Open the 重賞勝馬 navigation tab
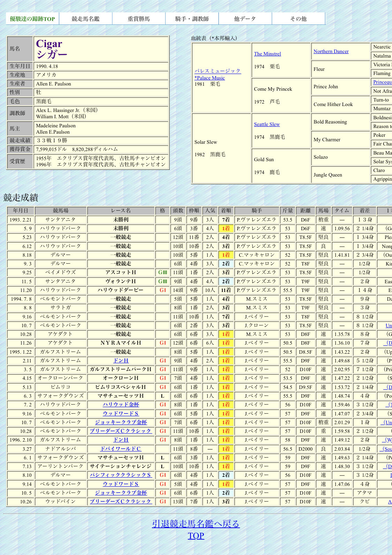The image size is (392, 555). click(x=139, y=19)
